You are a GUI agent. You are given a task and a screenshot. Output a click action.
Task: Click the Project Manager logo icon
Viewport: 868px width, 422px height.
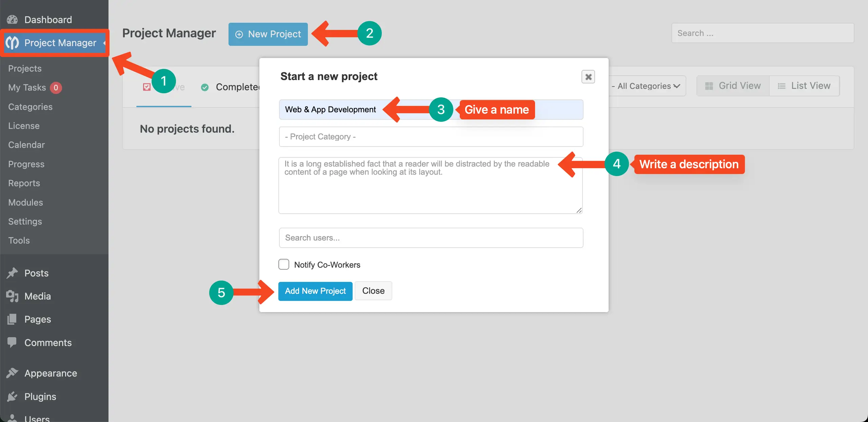(x=12, y=43)
